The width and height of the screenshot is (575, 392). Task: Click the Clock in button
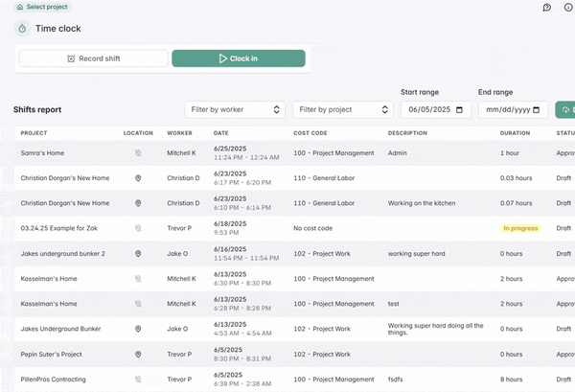coord(239,58)
